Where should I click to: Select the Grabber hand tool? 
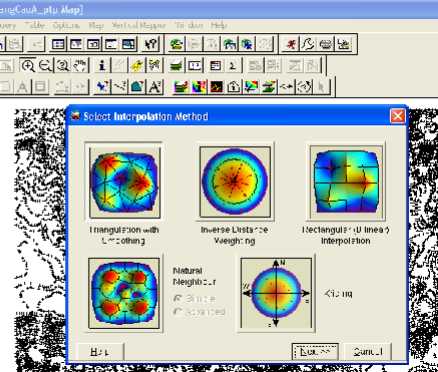[80, 66]
